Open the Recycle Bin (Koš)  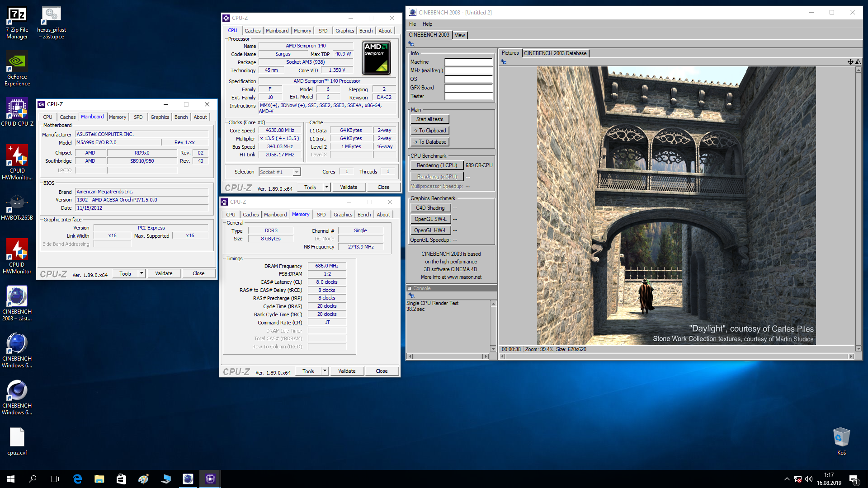click(x=841, y=441)
